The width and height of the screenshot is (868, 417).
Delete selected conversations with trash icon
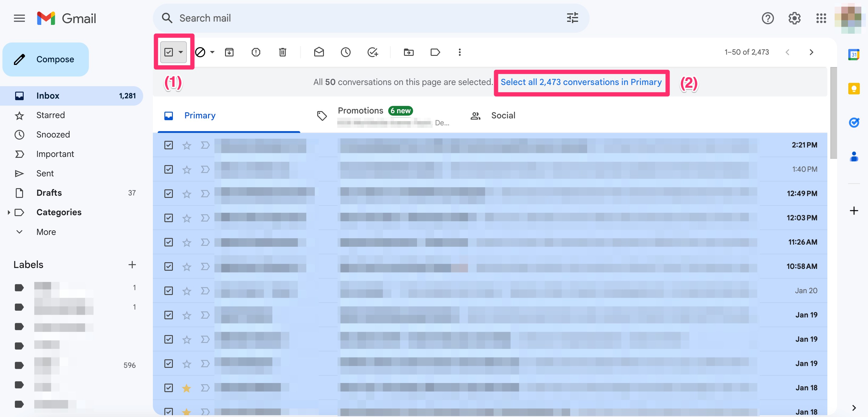coord(282,52)
